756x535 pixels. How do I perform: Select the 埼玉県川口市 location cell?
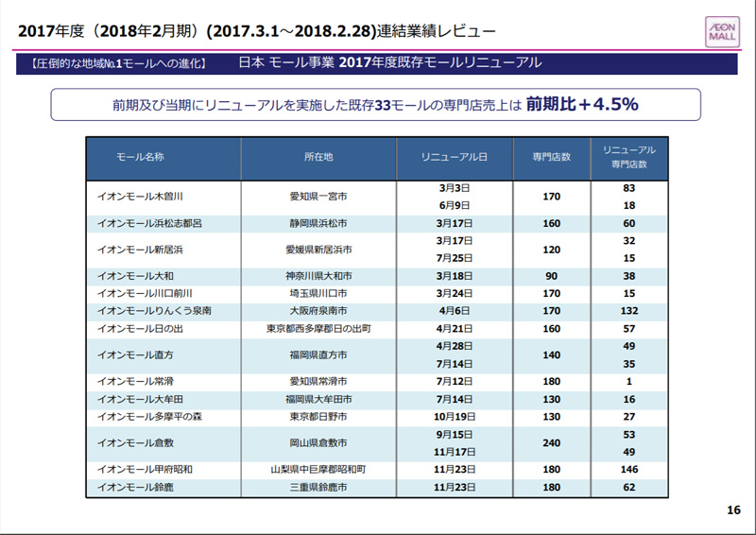click(x=318, y=293)
